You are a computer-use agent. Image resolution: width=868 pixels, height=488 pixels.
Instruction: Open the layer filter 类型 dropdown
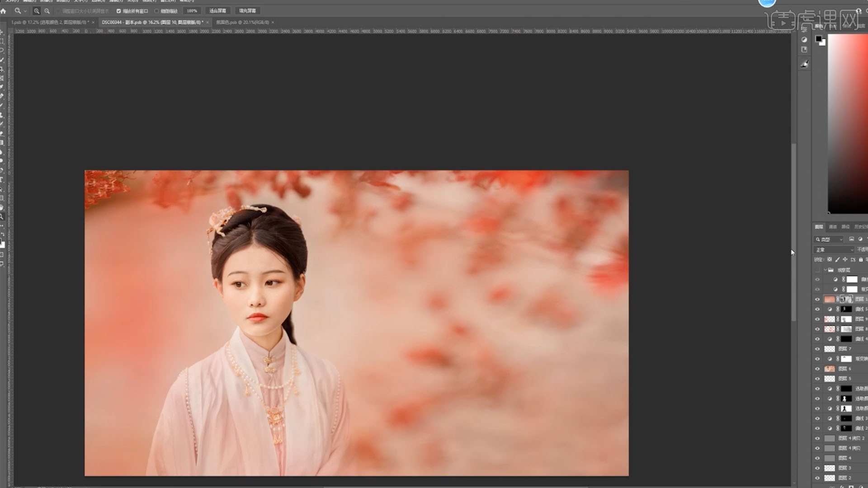click(x=830, y=239)
